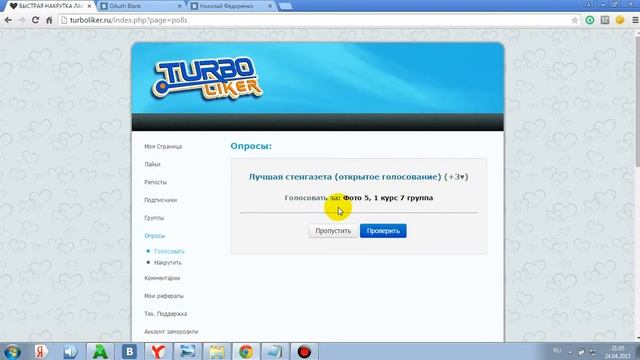The image size is (640, 360).
Task: Open the gray square extension icon
Action: [605, 20]
